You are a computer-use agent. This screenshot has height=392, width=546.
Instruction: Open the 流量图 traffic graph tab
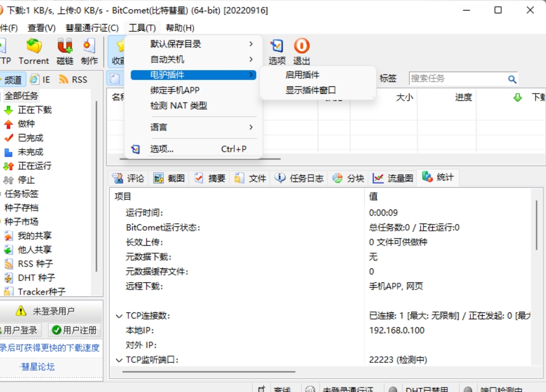point(393,178)
